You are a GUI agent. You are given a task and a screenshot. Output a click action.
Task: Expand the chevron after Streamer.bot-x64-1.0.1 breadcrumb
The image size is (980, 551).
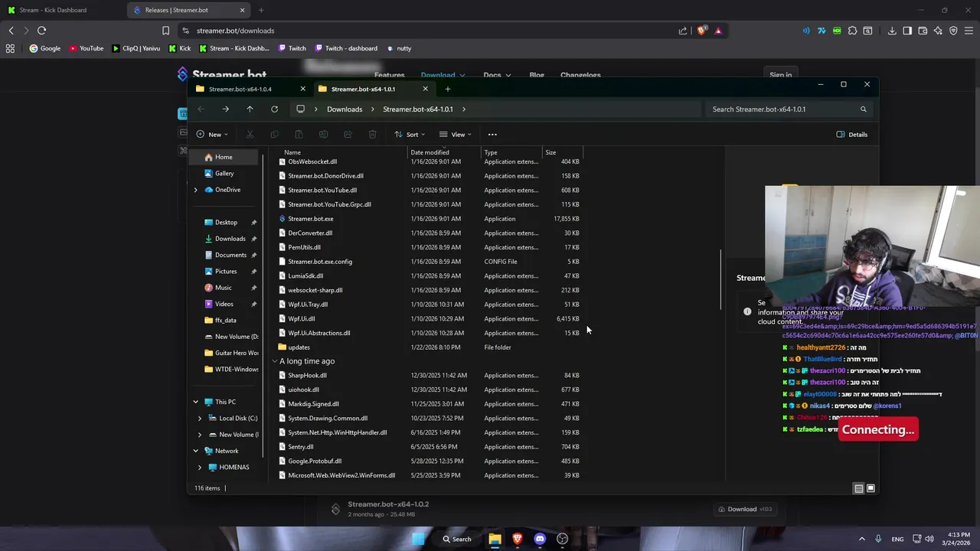pyautogui.click(x=463, y=109)
